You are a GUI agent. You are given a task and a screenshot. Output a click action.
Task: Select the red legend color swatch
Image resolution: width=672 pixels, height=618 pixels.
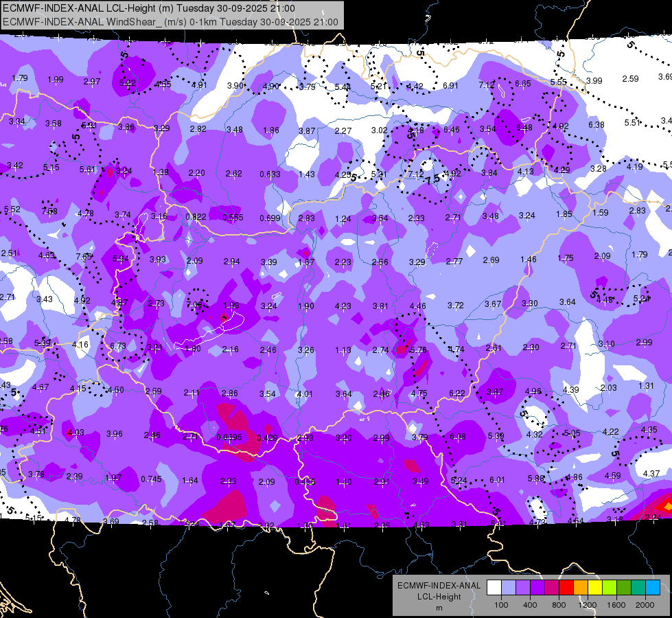(x=566, y=588)
